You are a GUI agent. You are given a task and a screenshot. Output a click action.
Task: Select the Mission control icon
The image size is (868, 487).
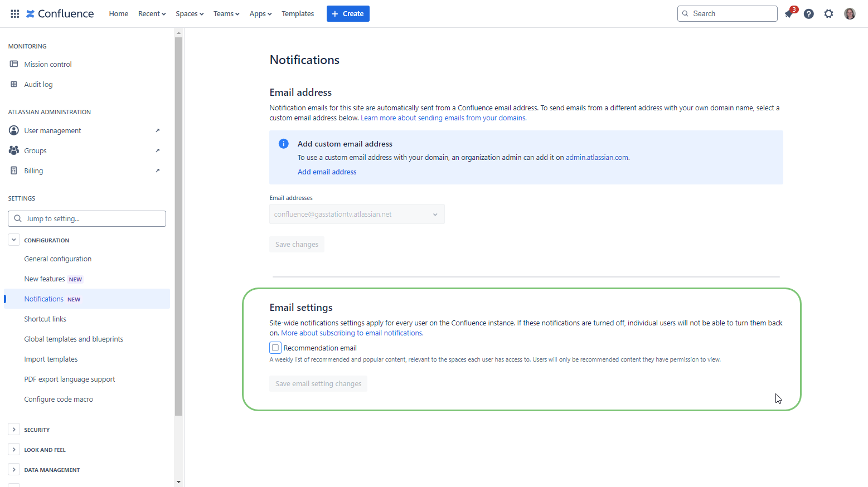[14, 64]
